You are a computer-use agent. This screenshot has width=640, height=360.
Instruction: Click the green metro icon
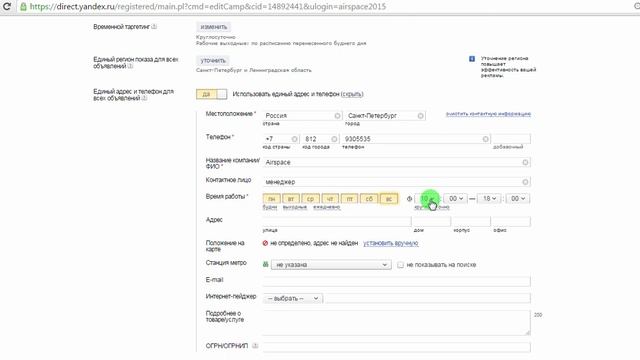point(265,264)
